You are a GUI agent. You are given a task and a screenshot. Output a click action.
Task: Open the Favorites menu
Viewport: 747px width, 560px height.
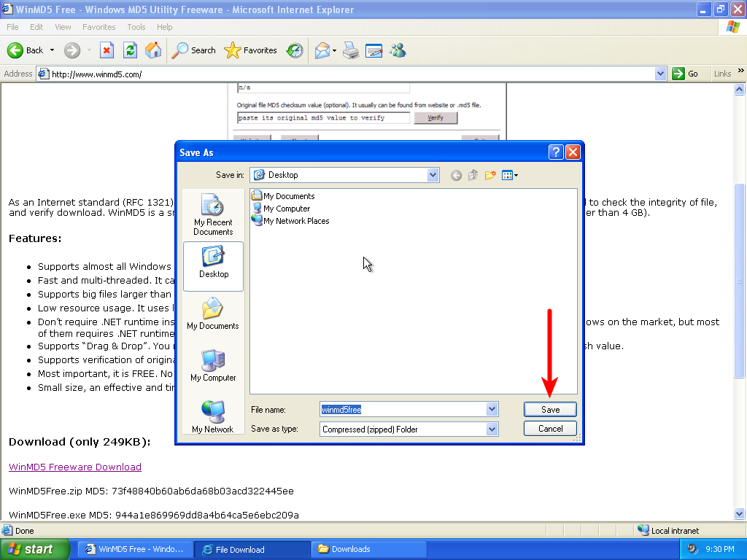[98, 27]
